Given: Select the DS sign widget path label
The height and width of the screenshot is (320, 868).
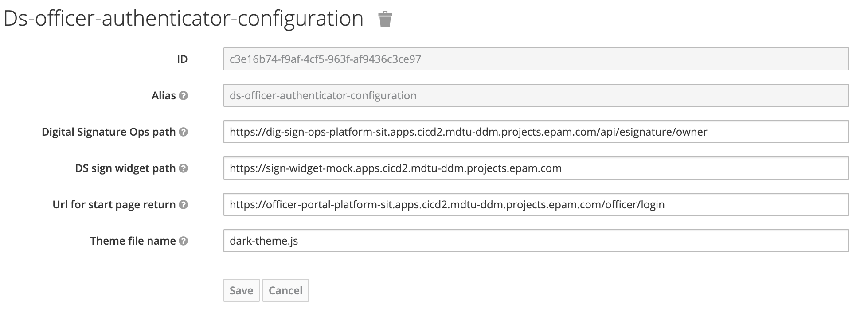Looking at the screenshot, I should [125, 168].
